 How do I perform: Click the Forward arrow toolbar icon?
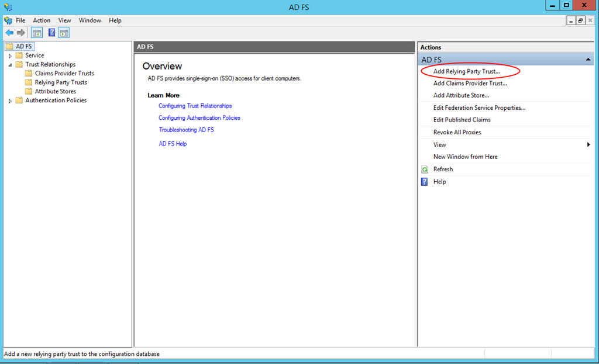[x=21, y=33]
